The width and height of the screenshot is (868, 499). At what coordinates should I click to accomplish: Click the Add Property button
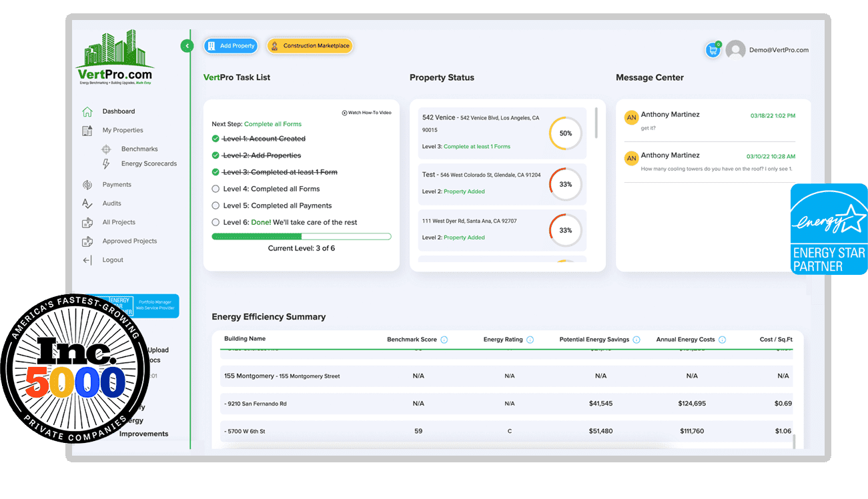pyautogui.click(x=231, y=46)
